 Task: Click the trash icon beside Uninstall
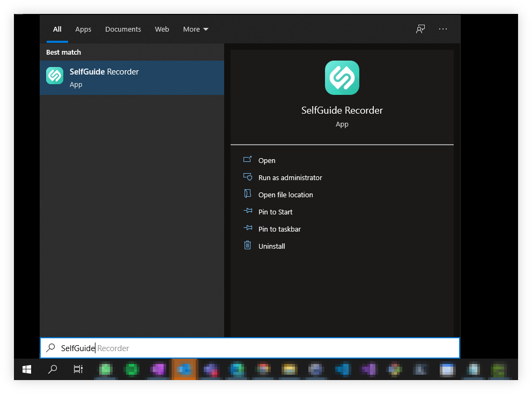coord(247,246)
